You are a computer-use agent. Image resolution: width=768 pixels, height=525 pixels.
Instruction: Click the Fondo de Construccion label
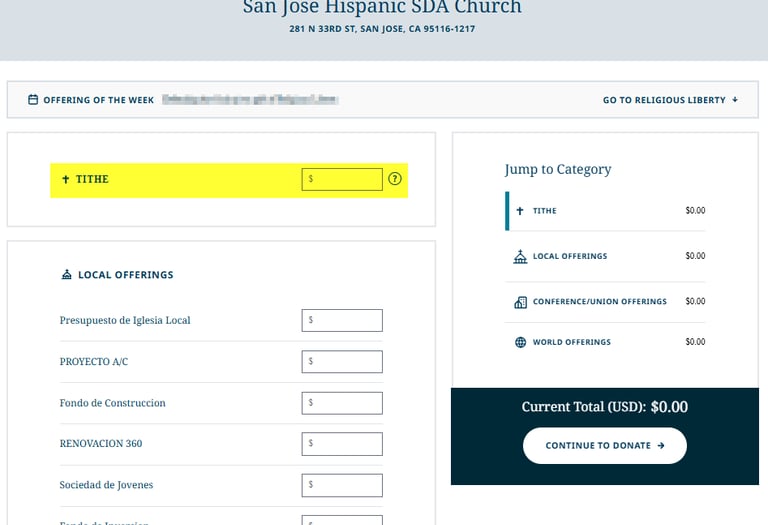[113, 403]
